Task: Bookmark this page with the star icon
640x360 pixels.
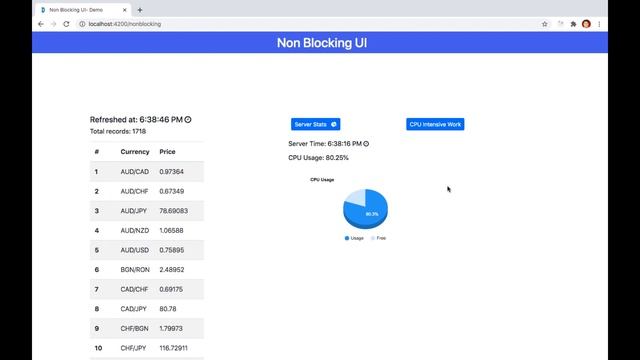Action: pos(544,24)
